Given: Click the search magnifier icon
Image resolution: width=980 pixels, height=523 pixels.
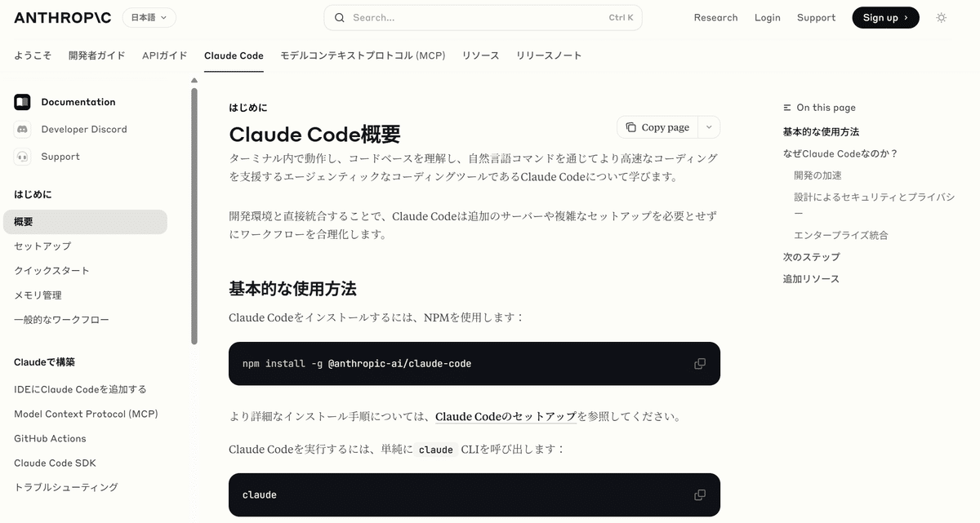Looking at the screenshot, I should tap(339, 17).
